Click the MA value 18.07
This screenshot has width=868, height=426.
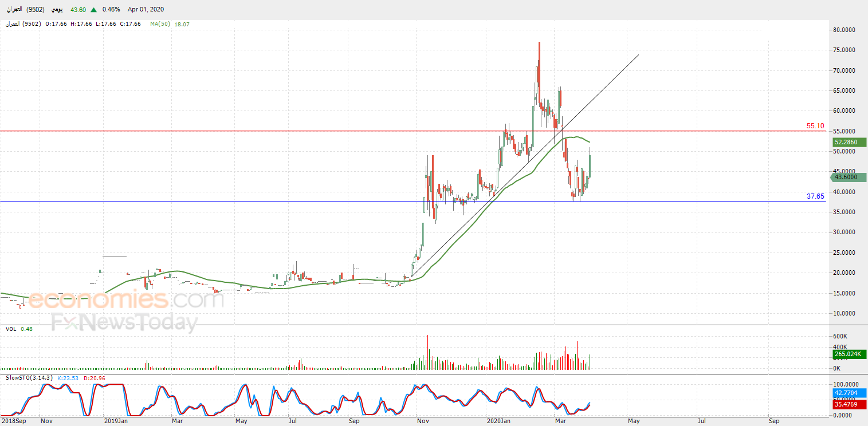coord(182,24)
